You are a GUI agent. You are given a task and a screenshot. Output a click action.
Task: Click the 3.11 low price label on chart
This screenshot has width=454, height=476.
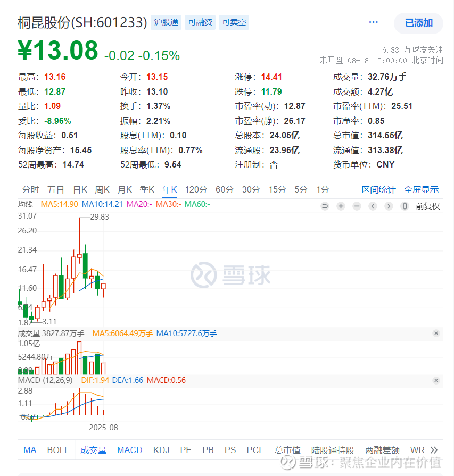(49, 321)
